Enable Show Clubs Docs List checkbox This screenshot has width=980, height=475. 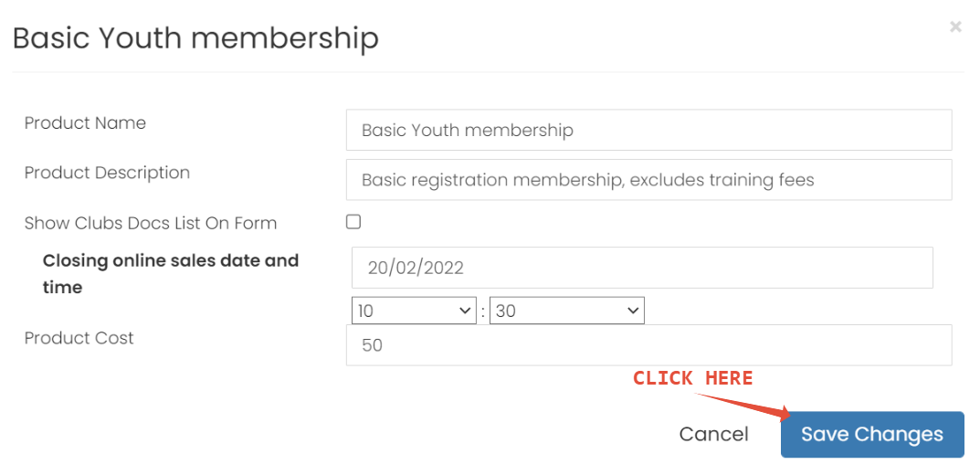(353, 222)
